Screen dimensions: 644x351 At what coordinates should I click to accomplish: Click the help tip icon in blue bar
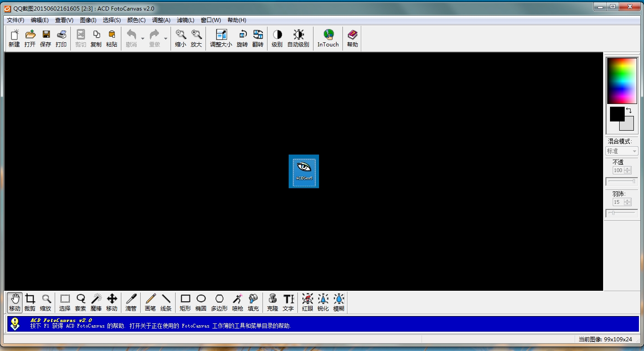coord(15,323)
